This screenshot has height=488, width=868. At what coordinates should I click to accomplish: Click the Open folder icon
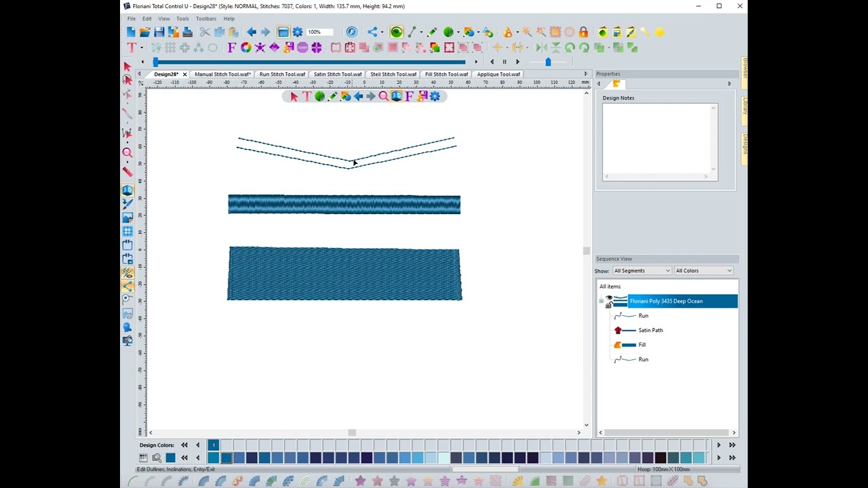pyautogui.click(x=144, y=32)
